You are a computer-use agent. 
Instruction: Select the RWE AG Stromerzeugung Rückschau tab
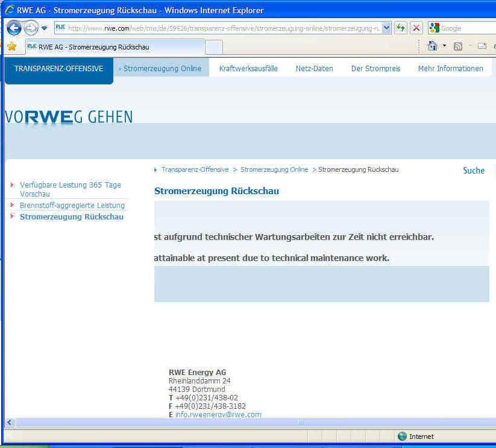115,47
